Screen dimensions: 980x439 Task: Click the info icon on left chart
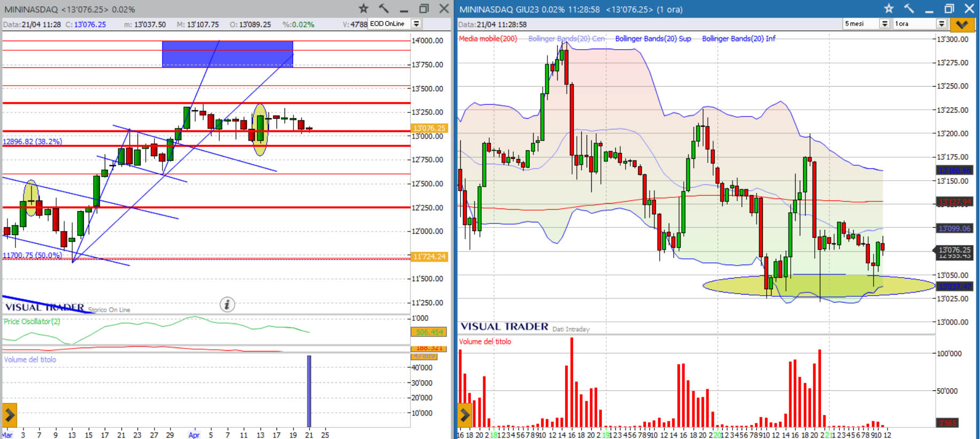227,304
